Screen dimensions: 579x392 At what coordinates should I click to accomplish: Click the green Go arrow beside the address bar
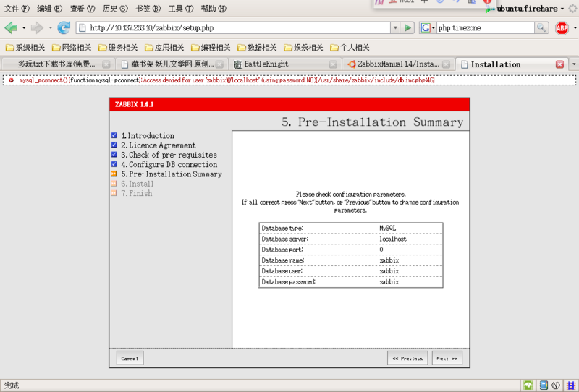(x=407, y=27)
